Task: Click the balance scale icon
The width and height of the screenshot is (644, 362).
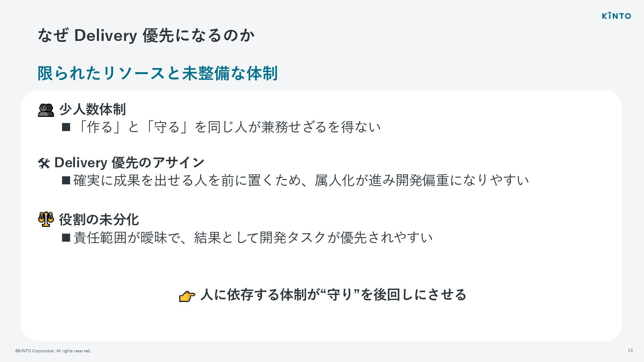Action: pos(46,220)
